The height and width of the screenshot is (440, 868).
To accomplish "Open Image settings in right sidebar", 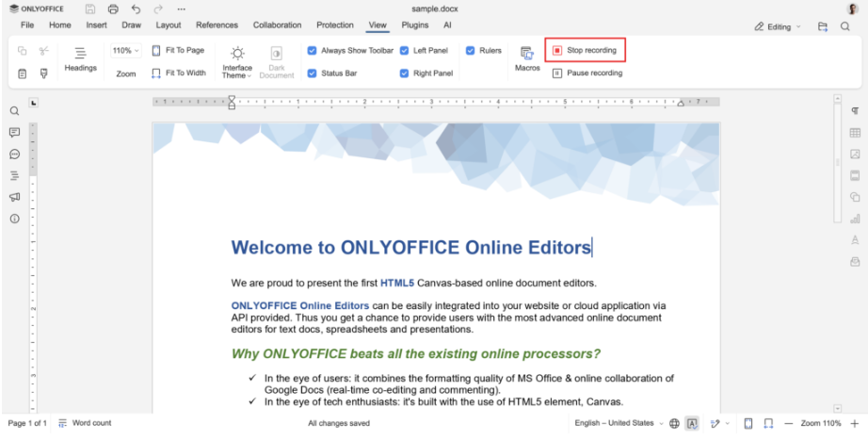I will 855,155.
